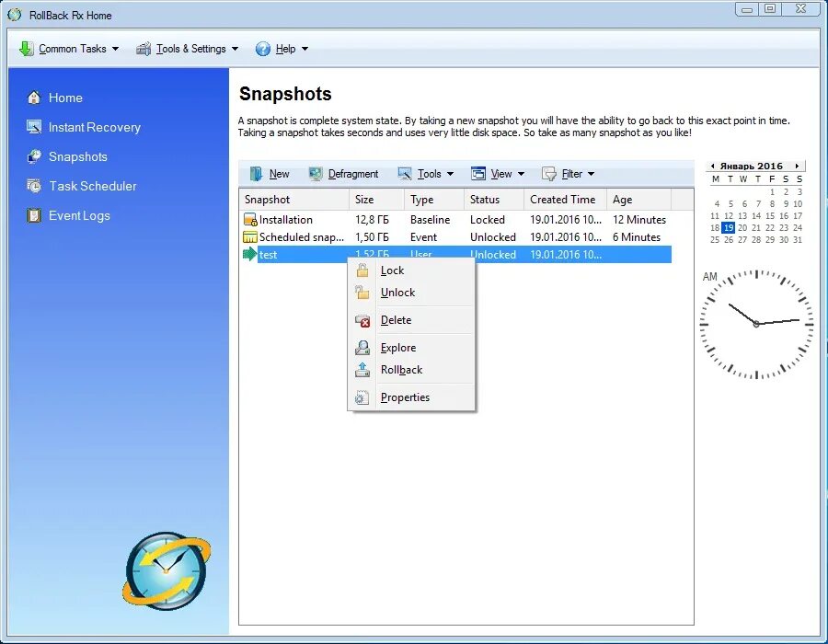
Task: Sort by the Type column header
Action: [434, 200]
